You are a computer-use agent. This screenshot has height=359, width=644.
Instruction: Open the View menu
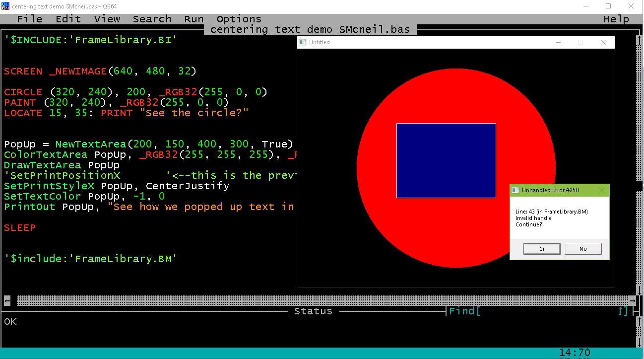coord(107,19)
